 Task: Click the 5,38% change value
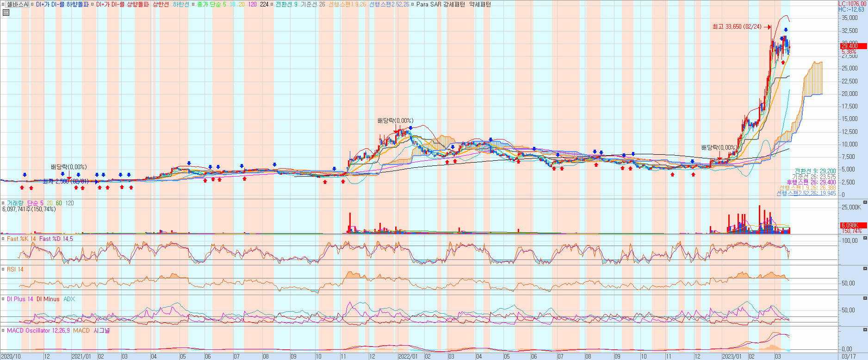point(849,52)
